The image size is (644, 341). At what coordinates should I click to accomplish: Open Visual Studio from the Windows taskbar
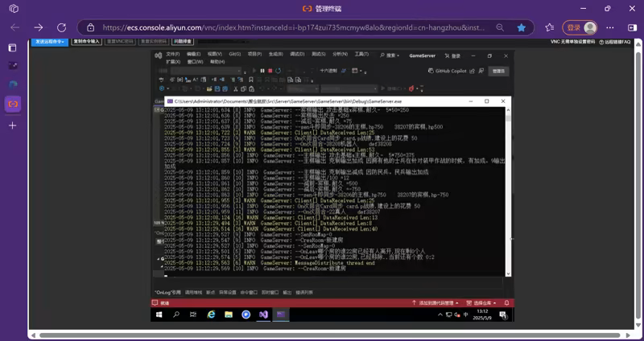click(x=263, y=314)
